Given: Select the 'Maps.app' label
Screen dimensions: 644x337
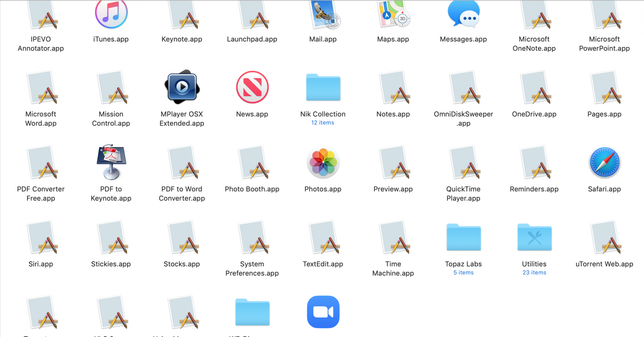Looking at the screenshot, I should point(393,39).
